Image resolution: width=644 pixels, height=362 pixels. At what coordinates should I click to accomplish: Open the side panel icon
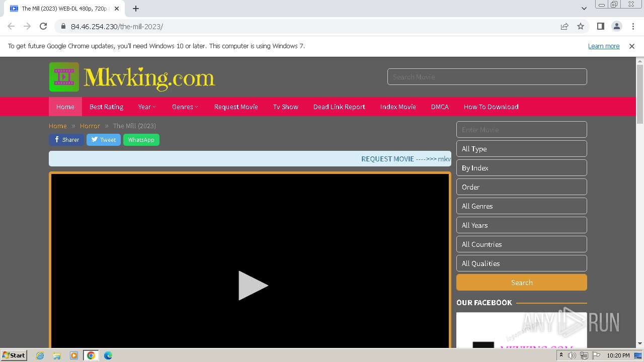(601, 26)
